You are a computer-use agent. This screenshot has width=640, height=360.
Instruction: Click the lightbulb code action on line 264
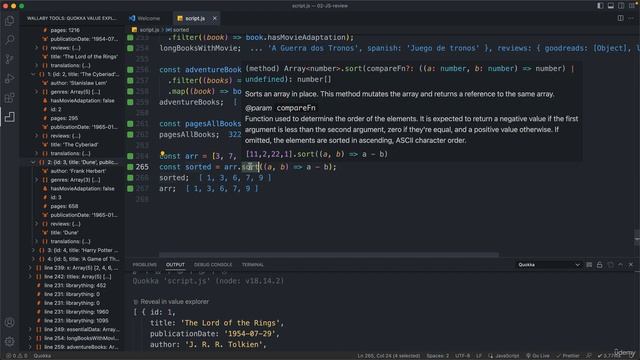[x=162, y=153]
